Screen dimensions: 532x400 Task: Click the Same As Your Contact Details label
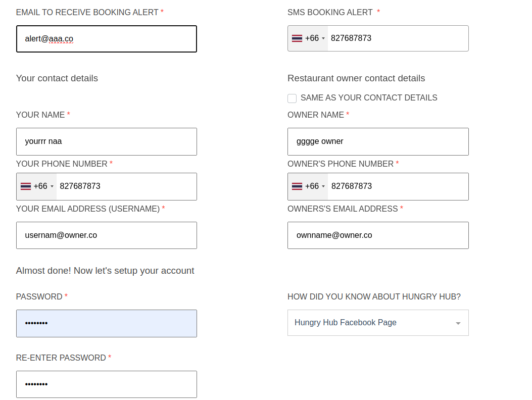[x=369, y=98]
